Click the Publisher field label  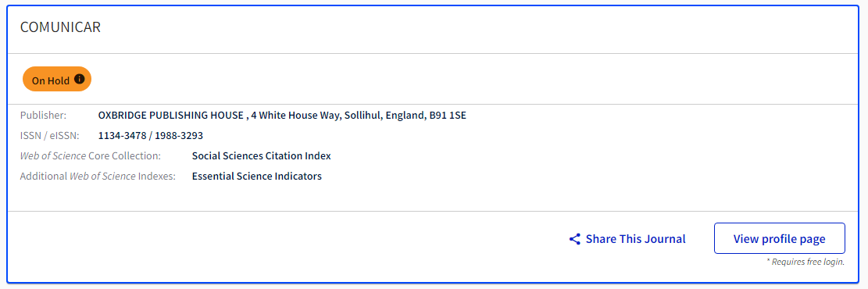pyautogui.click(x=43, y=116)
